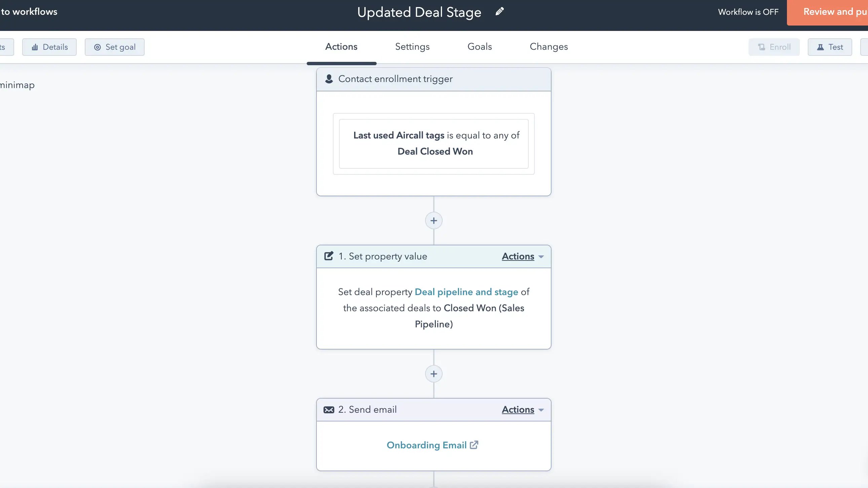Open the Deal pipeline and stage link
Viewport: 868px width, 488px height.
pos(466,292)
